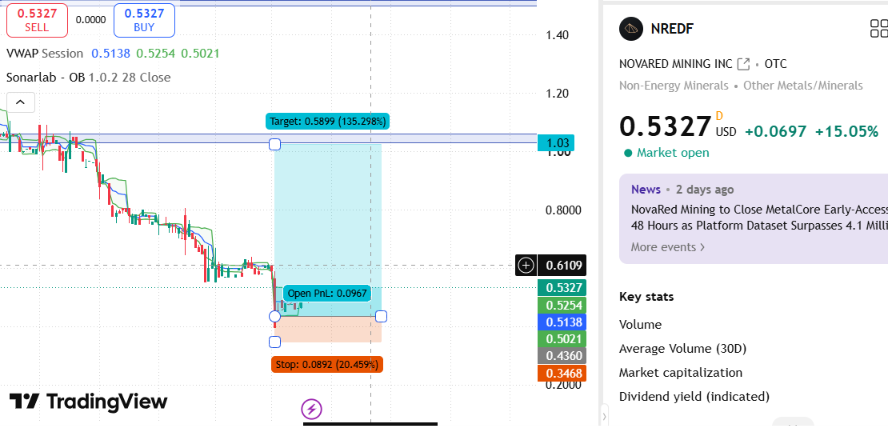Open More events link
The height and width of the screenshot is (426, 888).
pyautogui.click(x=668, y=247)
